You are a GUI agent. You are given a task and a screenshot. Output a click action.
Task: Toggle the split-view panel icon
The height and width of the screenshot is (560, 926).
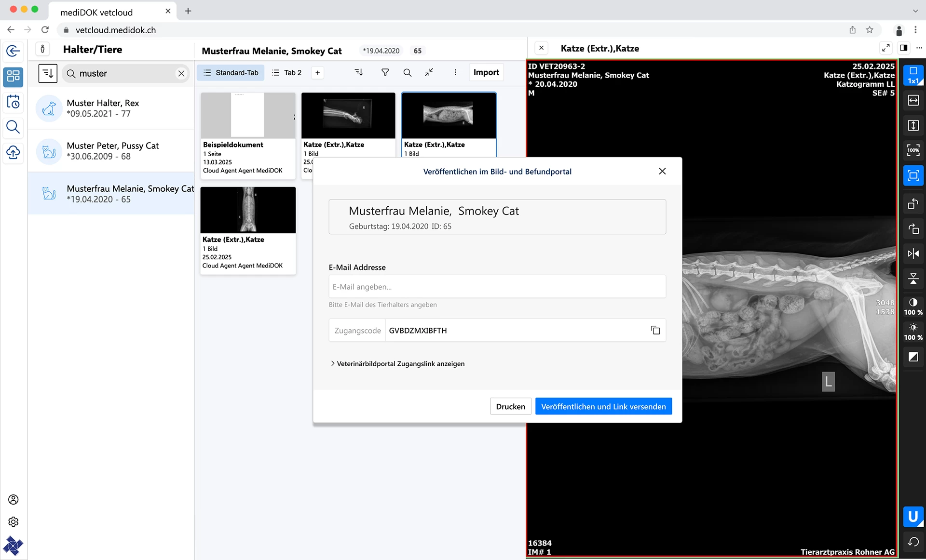(x=904, y=48)
